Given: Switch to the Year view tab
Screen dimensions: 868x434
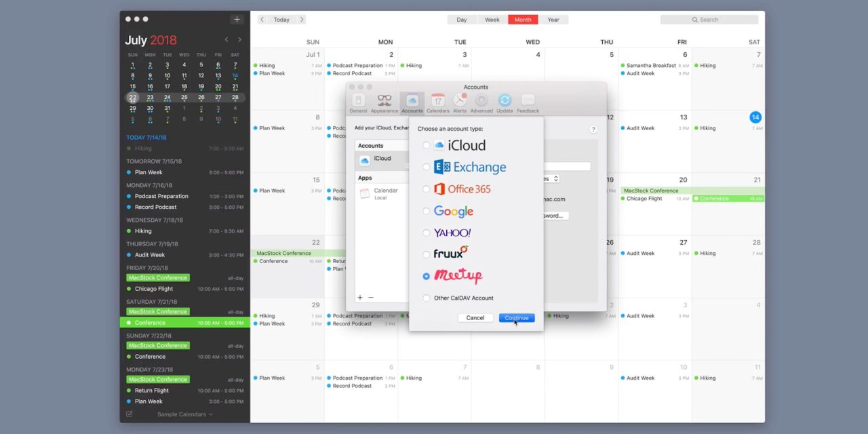Looking at the screenshot, I should [x=553, y=20].
